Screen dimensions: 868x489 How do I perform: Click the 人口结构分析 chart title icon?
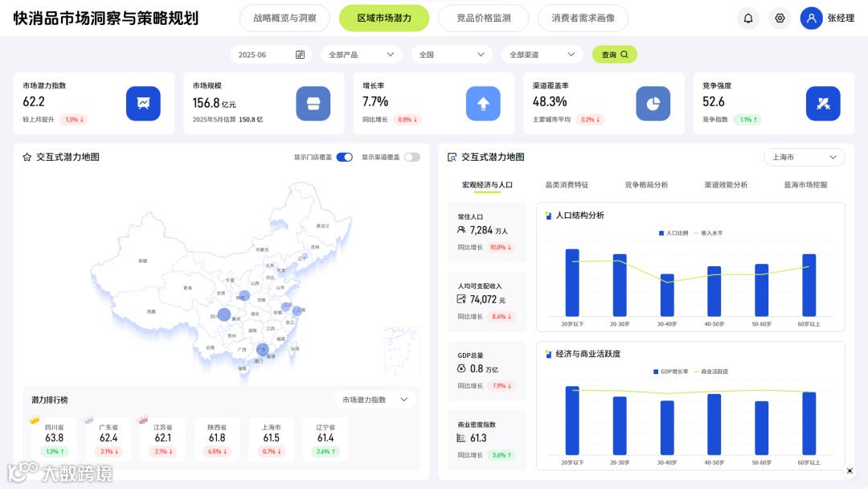548,216
